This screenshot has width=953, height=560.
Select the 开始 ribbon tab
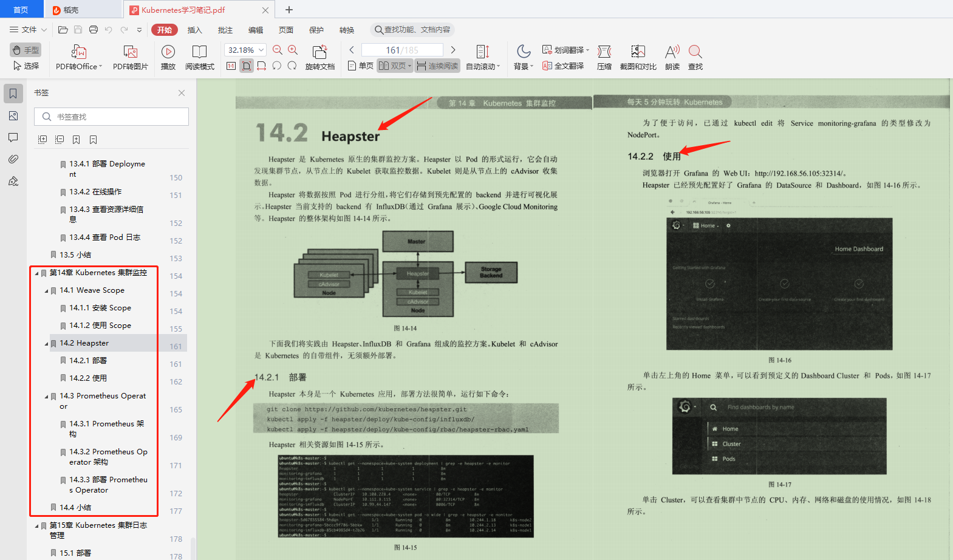(165, 30)
